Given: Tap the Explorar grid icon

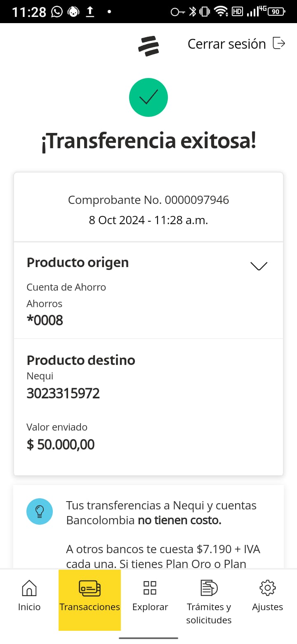Looking at the screenshot, I should pyautogui.click(x=150, y=587).
